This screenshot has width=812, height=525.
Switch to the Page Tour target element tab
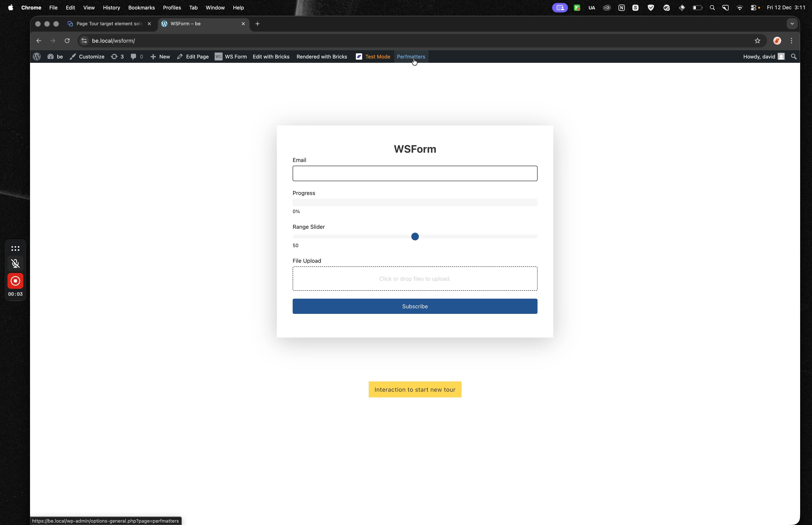click(109, 24)
